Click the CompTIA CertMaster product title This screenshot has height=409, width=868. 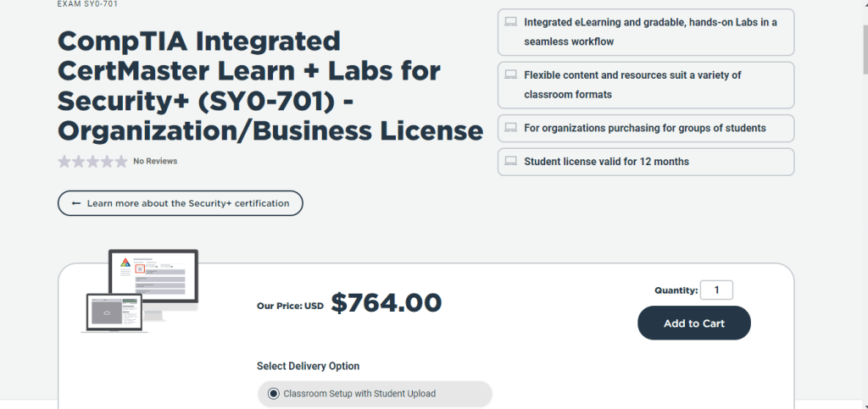click(x=270, y=86)
